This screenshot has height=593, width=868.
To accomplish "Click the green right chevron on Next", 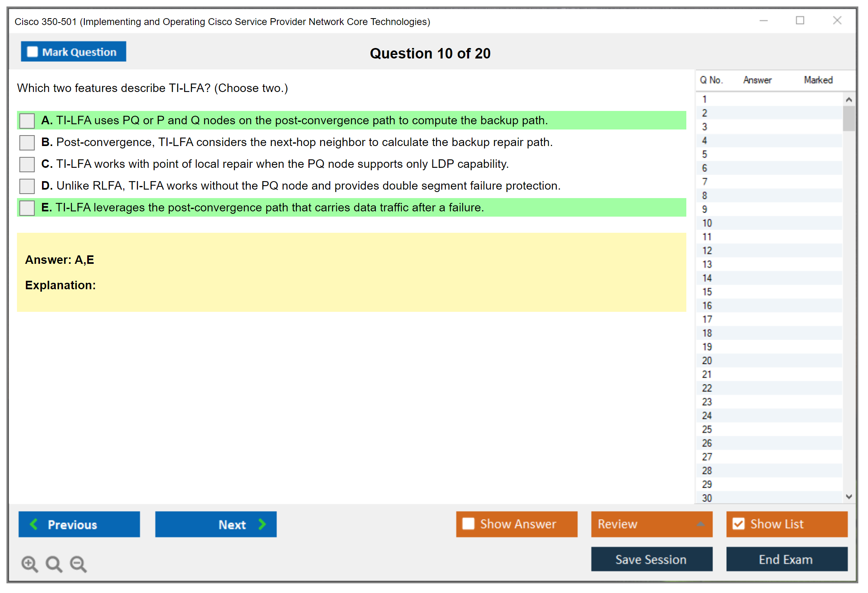I will (x=262, y=524).
